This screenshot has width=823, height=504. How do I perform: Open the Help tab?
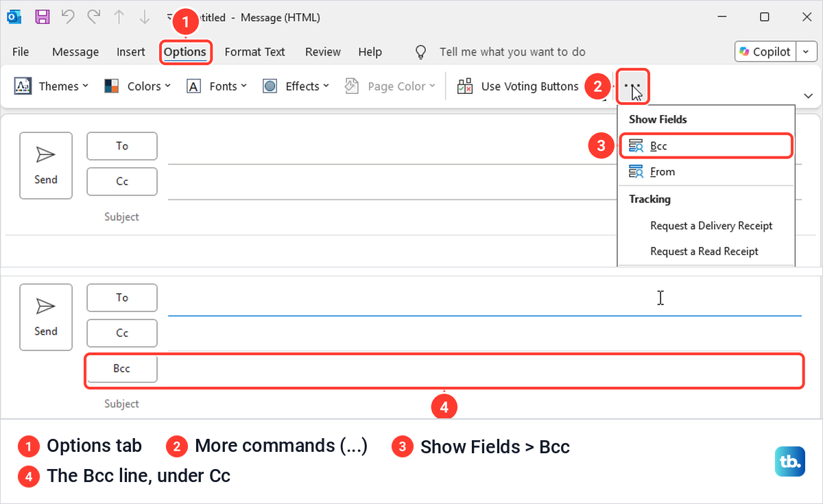370,51
